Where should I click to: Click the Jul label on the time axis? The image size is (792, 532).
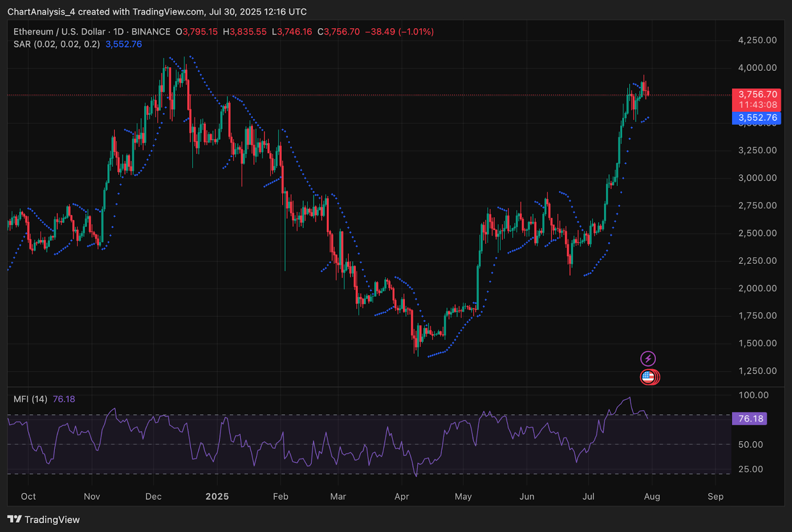[x=589, y=496]
